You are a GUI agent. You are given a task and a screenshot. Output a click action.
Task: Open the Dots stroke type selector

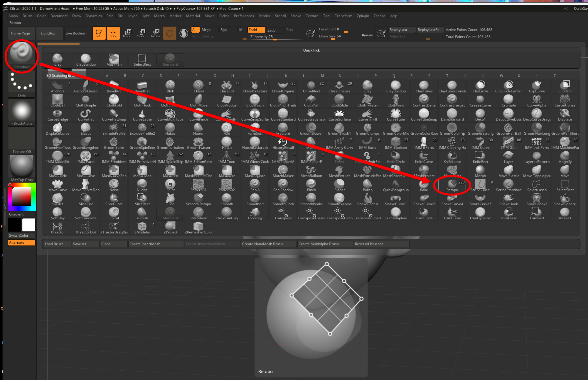(22, 84)
